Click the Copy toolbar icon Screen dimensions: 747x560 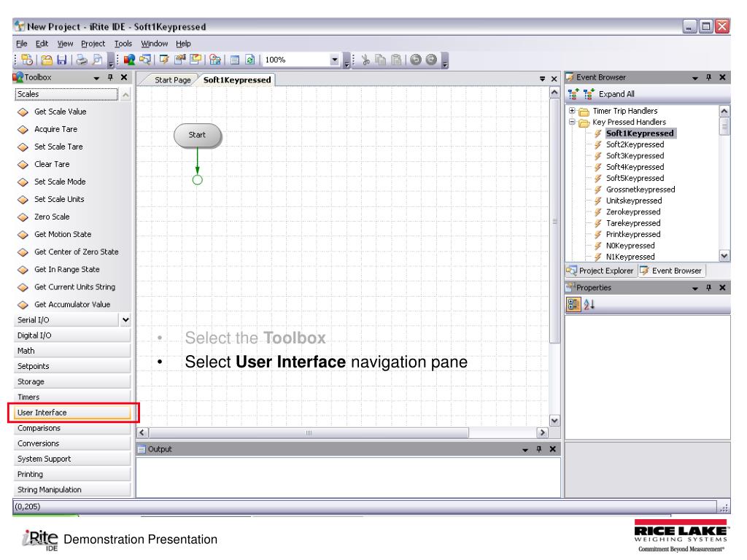[381, 60]
